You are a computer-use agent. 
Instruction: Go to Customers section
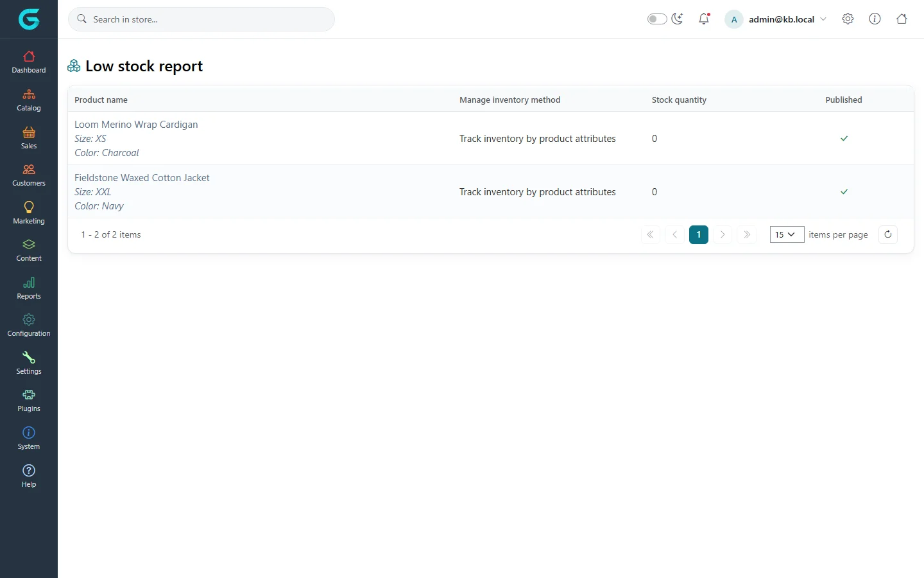pyautogui.click(x=29, y=175)
